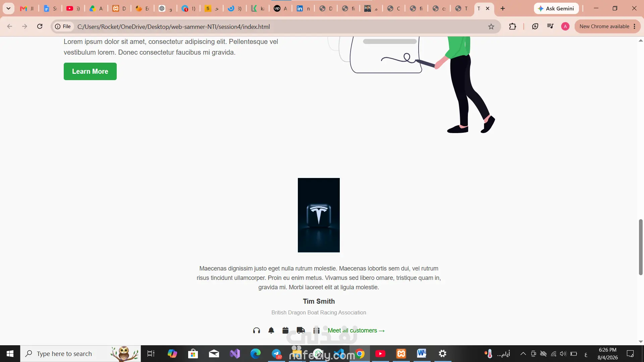
Task: Launch Copilot from the taskbar
Action: (172, 354)
